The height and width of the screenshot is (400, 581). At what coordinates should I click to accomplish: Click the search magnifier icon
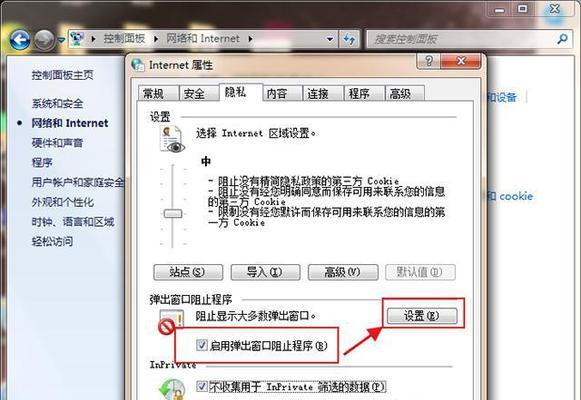coord(562,39)
